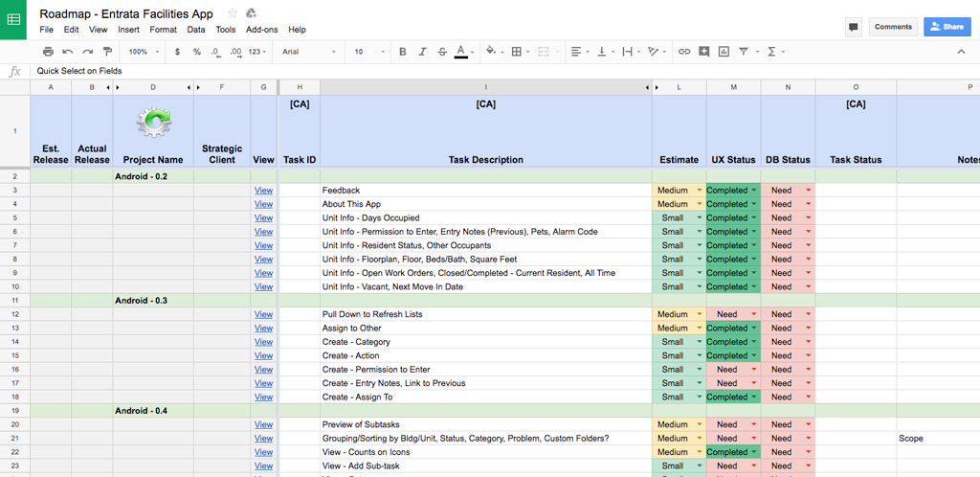The image size is (980, 477).
Task: Print the spreadsheet using the printer icon
Action: point(48,52)
